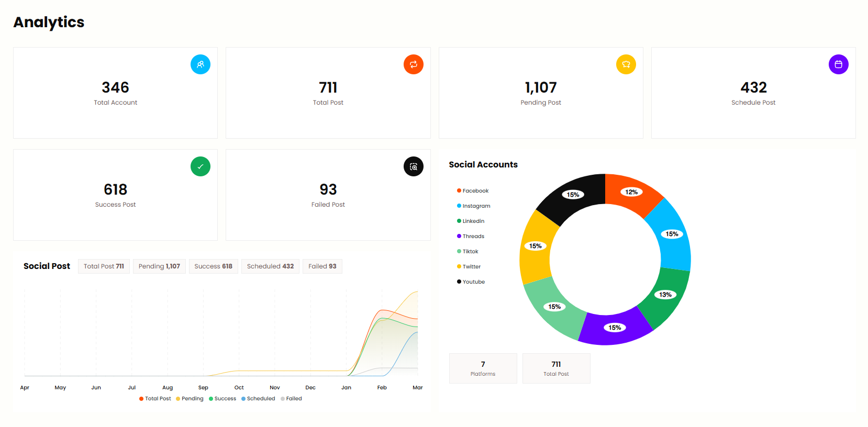This screenshot has width=868, height=427.
Task: Toggle Facebook in donut chart legend
Action: tap(473, 191)
